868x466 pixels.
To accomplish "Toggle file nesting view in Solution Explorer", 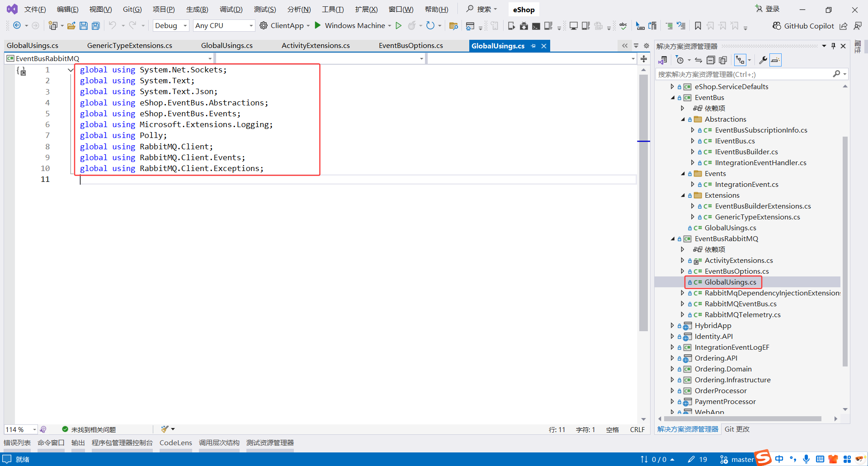I will (740, 60).
